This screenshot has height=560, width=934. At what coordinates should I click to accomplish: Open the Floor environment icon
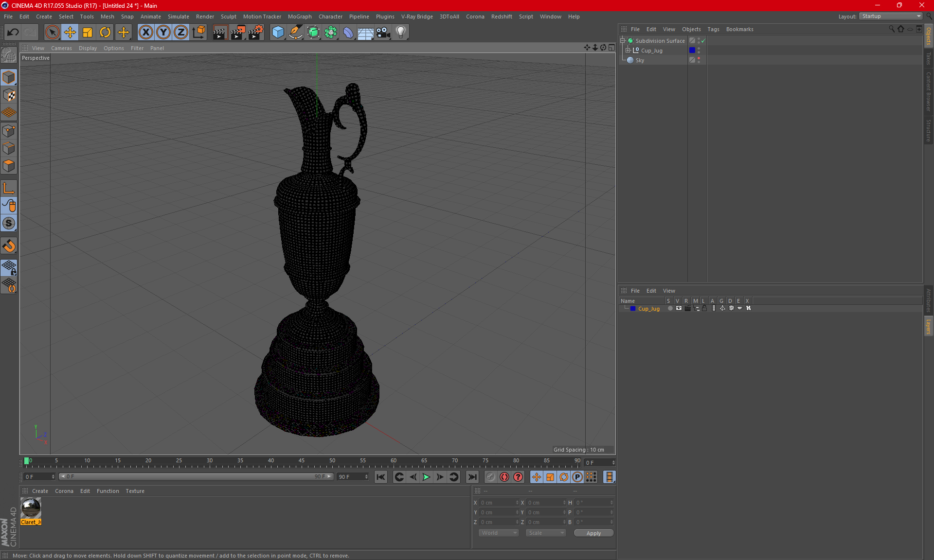point(366,33)
